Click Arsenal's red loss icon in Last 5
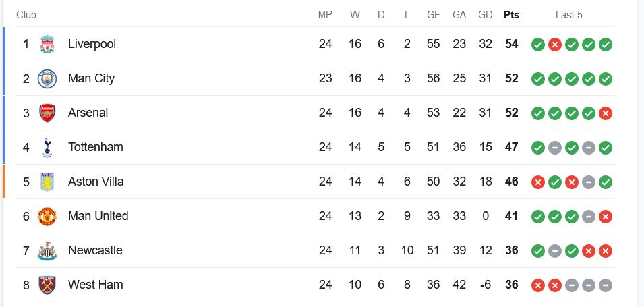The height and width of the screenshot is (307, 644). pos(606,113)
